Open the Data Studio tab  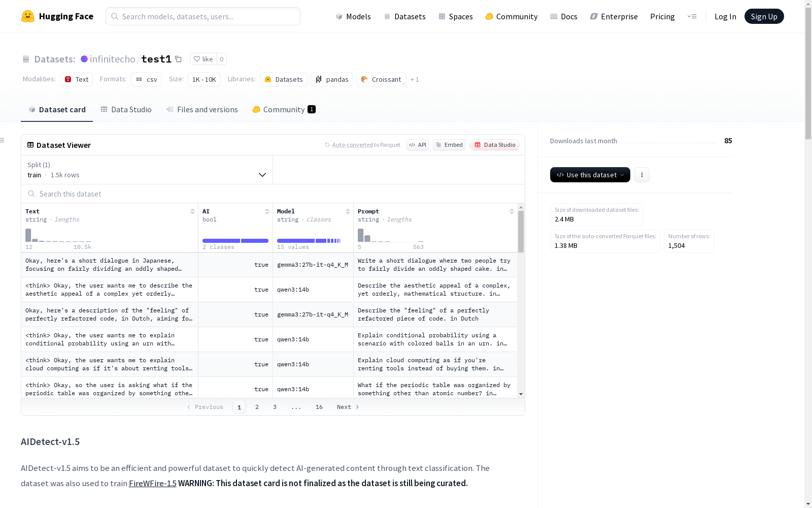126,109
